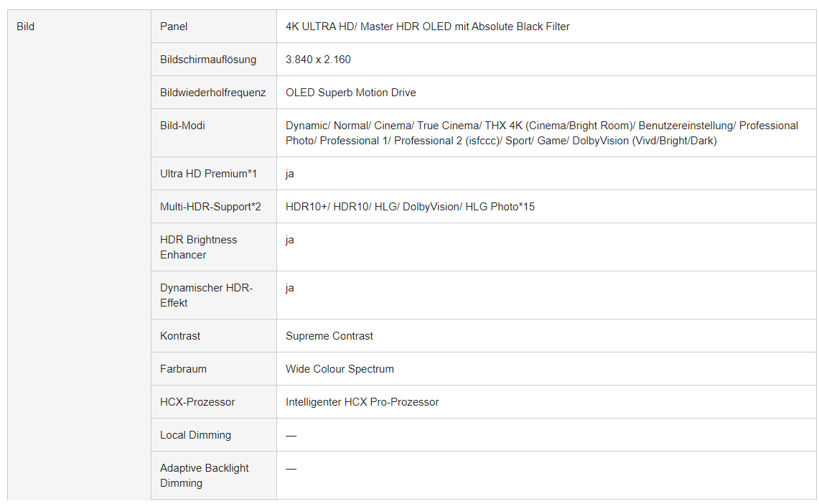This screenshot has width=819, height=504.
Task: Select the HCX-Prozessor row label
Action: click(197, 401)
